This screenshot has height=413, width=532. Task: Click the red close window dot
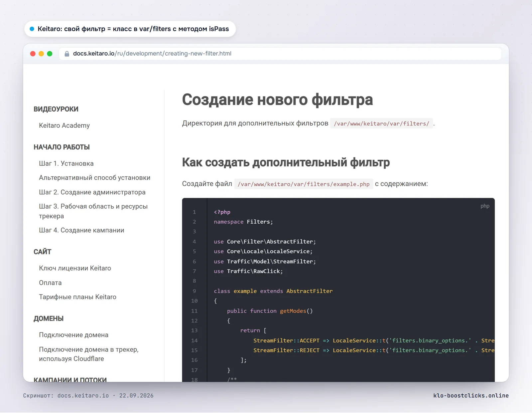pos(33,54)
